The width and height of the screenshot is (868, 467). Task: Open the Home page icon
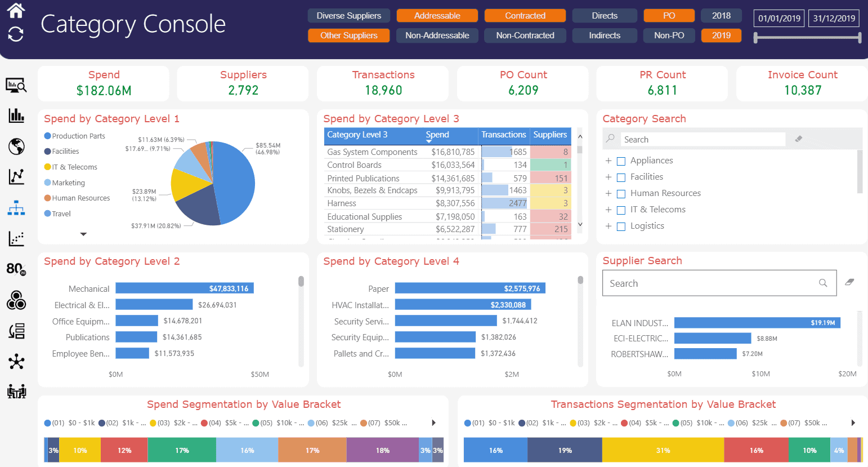tap(16, 9)
